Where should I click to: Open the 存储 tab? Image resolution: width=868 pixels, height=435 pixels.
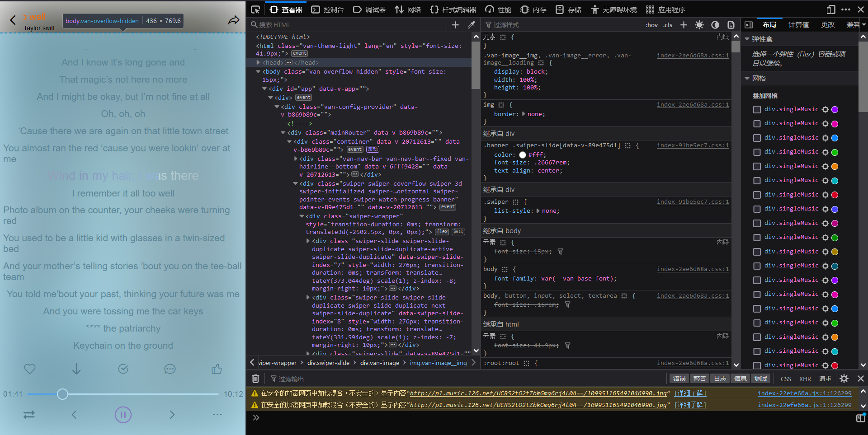(x=568, y=9)
